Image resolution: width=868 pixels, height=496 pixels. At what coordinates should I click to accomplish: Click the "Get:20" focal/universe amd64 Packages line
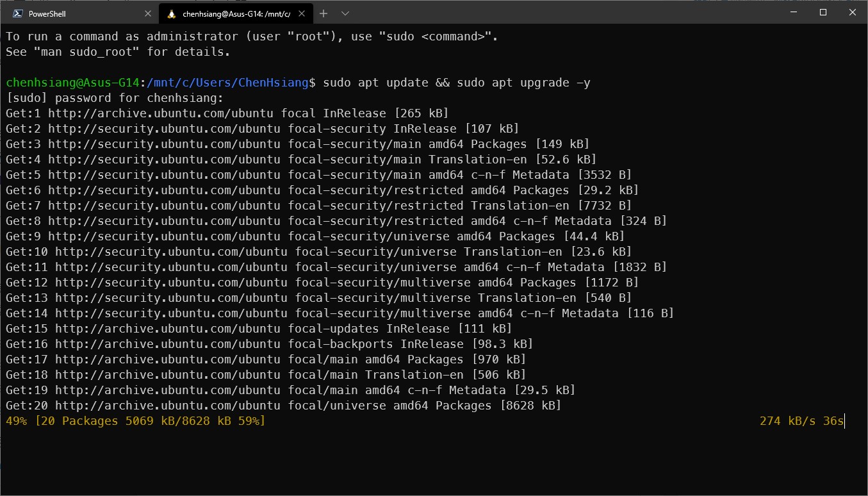click(x=284, y=406)
